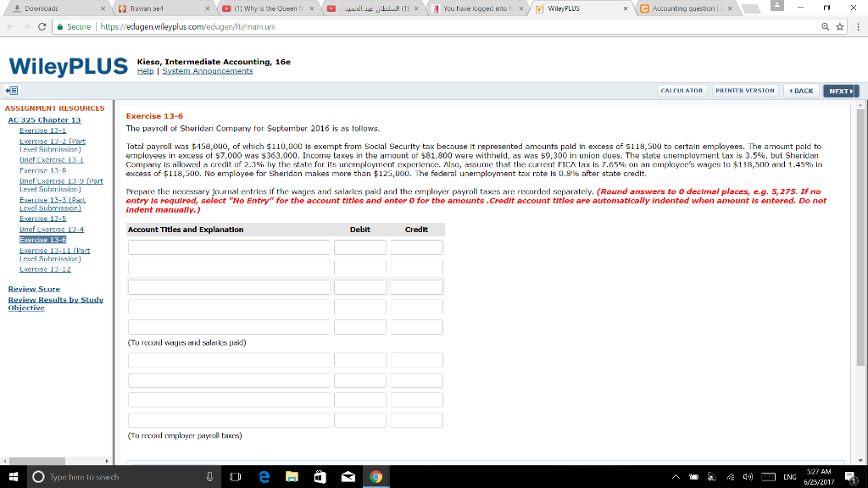Open the Windows Start menu
868x488 pixels.
(x=14, y=477)
